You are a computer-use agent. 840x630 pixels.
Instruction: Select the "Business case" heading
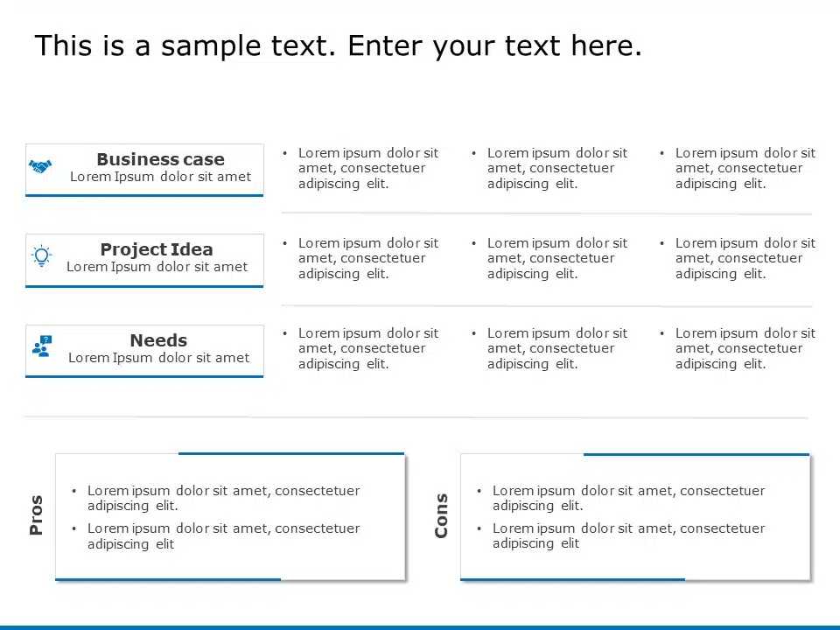coord(160,159)
